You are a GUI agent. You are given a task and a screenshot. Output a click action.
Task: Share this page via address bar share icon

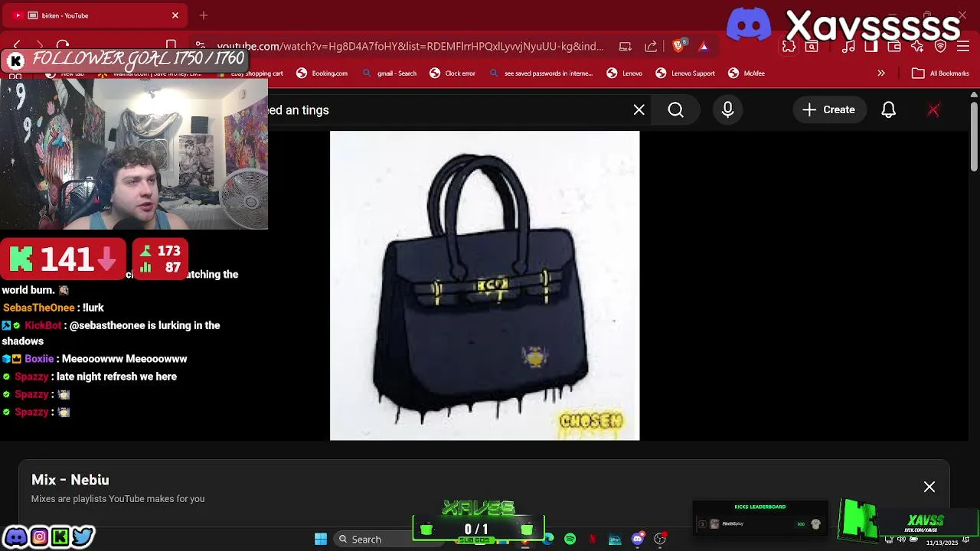coord(651,47)
